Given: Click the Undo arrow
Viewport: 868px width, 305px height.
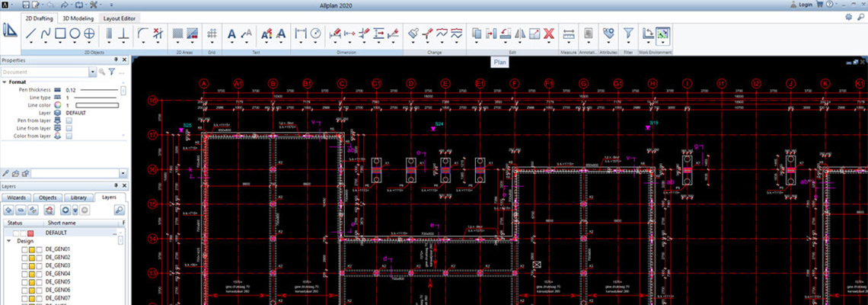Looking at the screenshot, I should [52, 5].
